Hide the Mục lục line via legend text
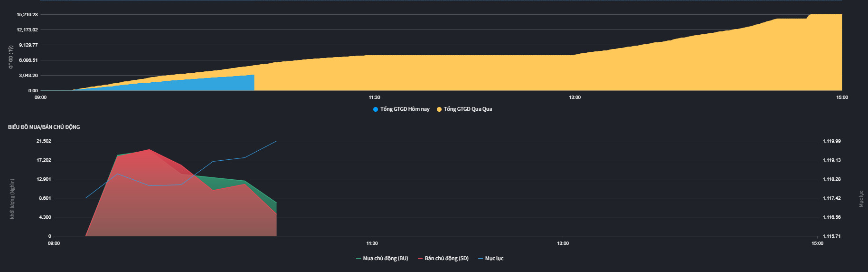 (494, 259)
